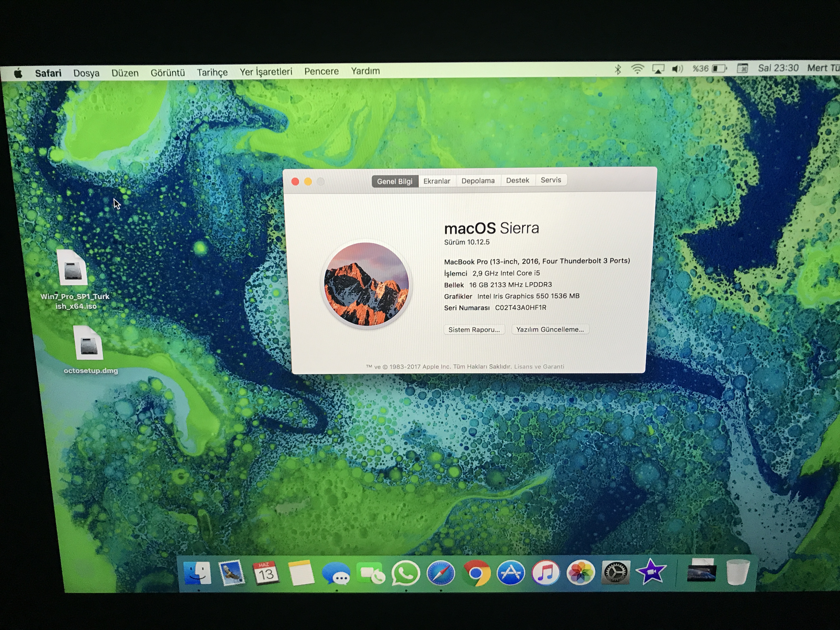Image resolution: width=840 pixels, height=630 pixels.
Task: Open the Lisans ve Garanti link
Action: pyautogui.click(x=539, y=366)
